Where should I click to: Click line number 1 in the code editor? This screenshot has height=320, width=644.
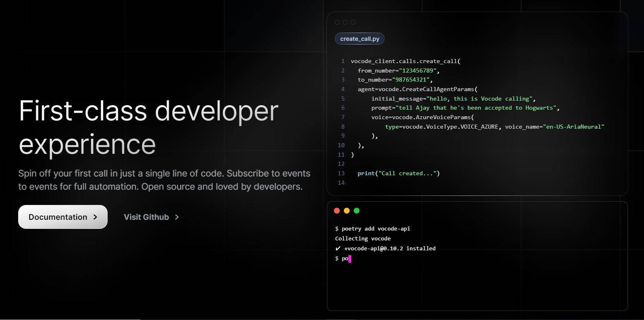[342, 61]
